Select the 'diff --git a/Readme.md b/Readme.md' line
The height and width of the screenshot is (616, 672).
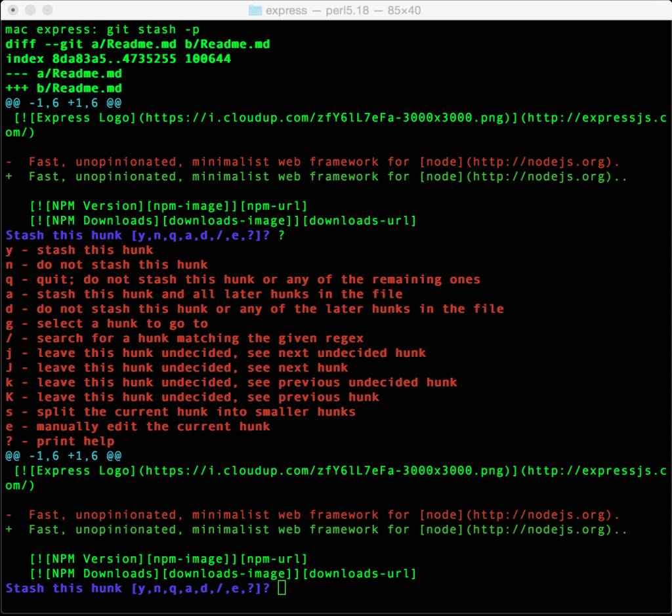point(138,44)
